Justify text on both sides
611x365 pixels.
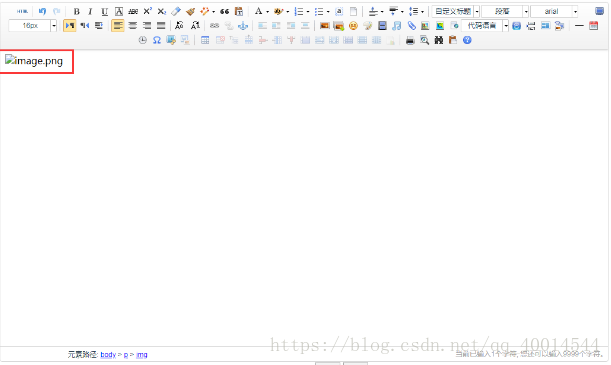click(x=161, y=26)
